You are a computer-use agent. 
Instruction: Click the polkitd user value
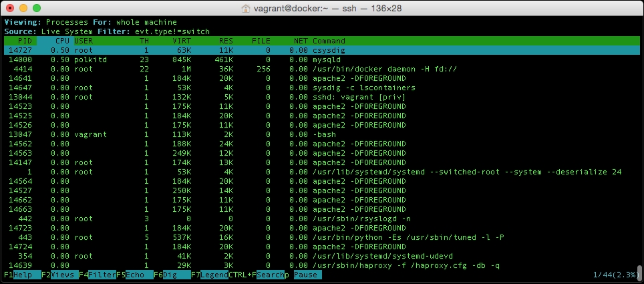pyautogui.click(x=90, y=59)
